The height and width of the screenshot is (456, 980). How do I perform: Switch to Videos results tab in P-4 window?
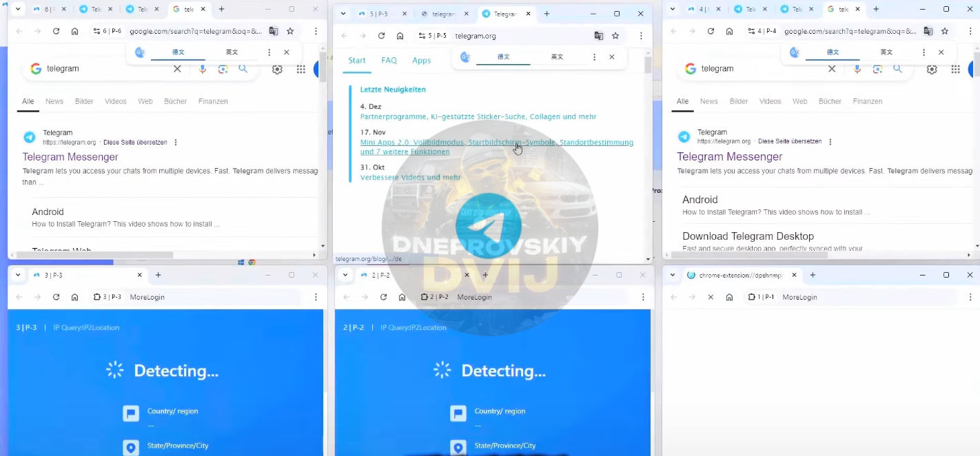pos(770,101)
